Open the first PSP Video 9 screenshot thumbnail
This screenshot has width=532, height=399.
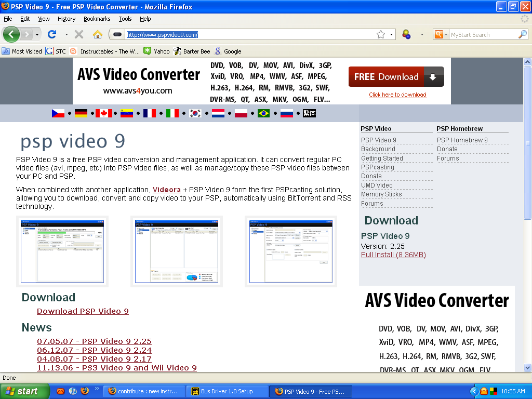62,251
